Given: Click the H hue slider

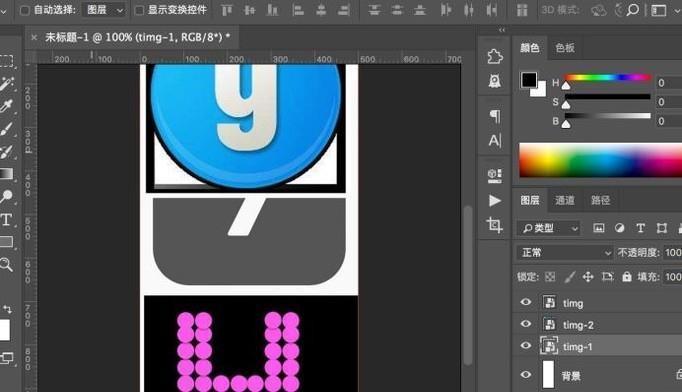Looking at the screenshot, I should tap(608, 78).
